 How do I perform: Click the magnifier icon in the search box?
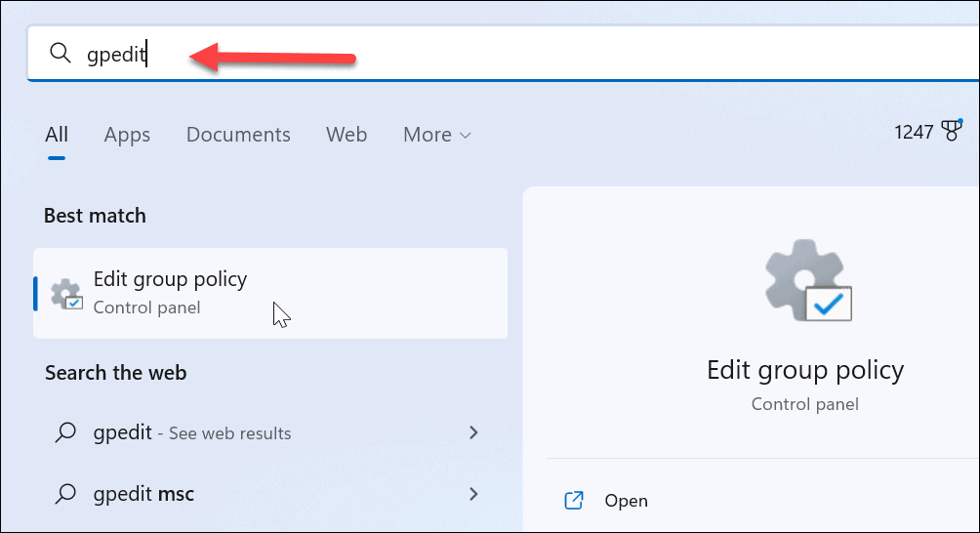point(61,54)
